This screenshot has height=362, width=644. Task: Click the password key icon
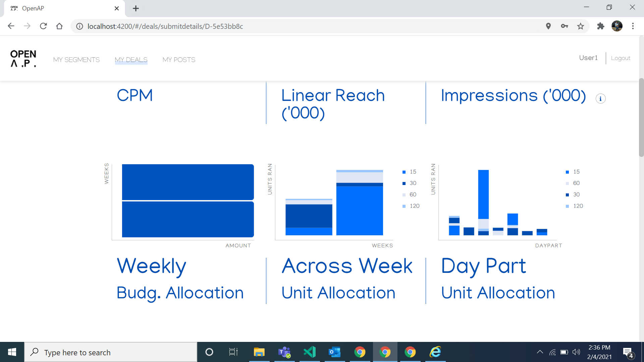[565, 26]
